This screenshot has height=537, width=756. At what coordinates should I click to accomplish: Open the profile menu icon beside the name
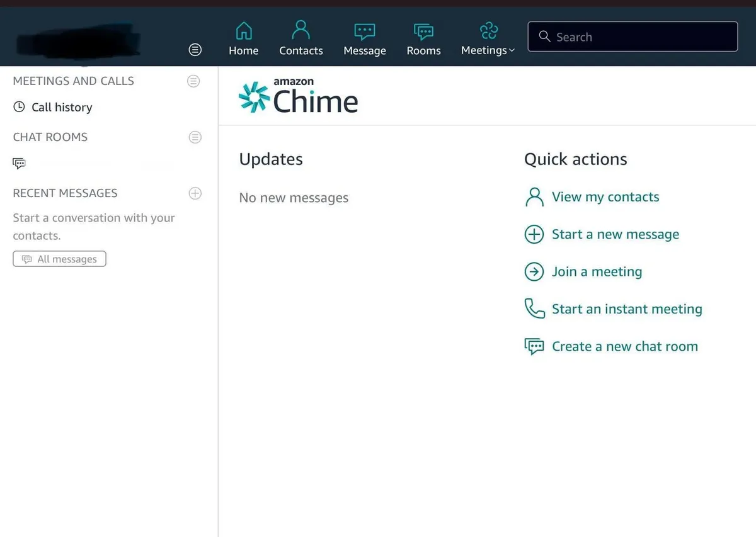[195, 50]
